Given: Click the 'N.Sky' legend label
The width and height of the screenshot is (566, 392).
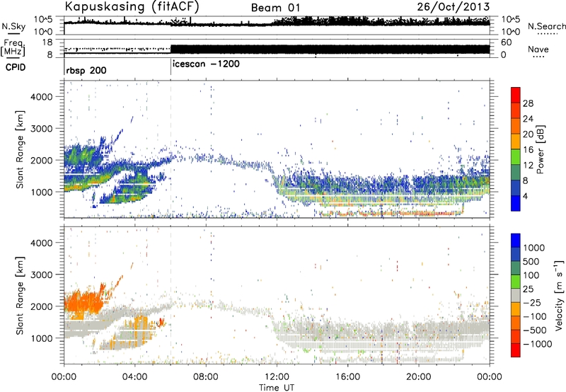Looking at the screenshot, I should coord(13,26).
